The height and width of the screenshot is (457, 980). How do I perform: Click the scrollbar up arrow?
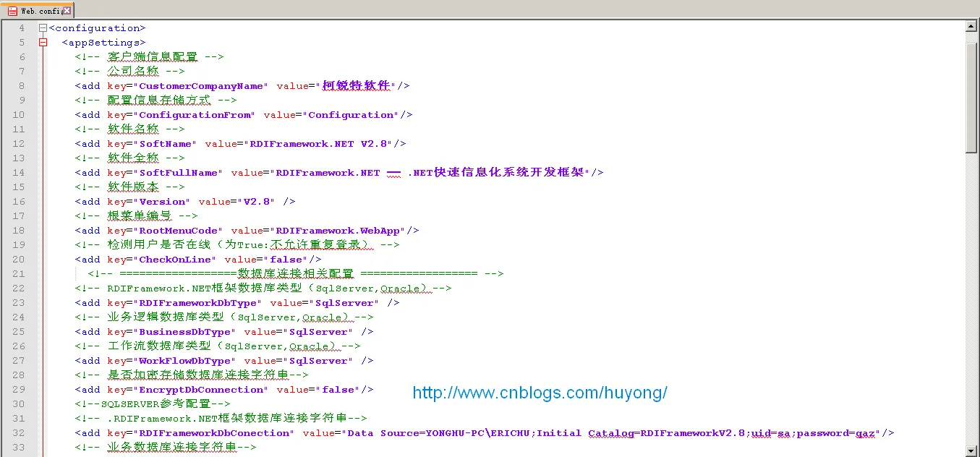click(972, 27)
